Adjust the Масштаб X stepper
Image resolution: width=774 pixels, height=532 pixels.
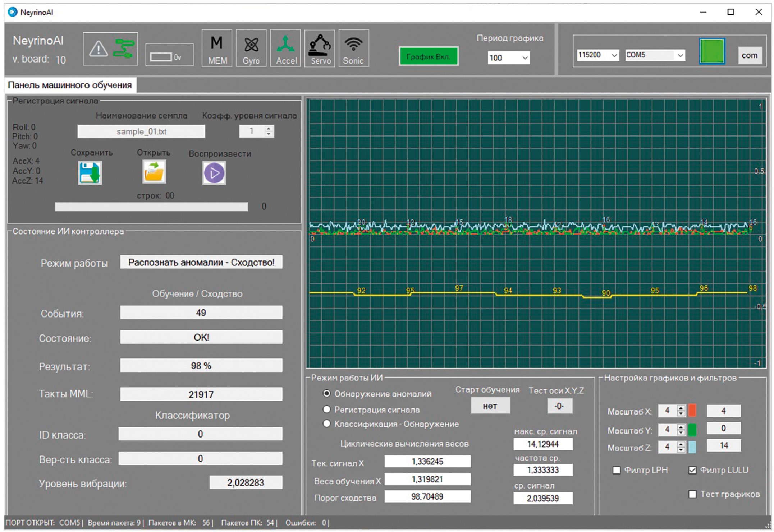tap(681, 411)
